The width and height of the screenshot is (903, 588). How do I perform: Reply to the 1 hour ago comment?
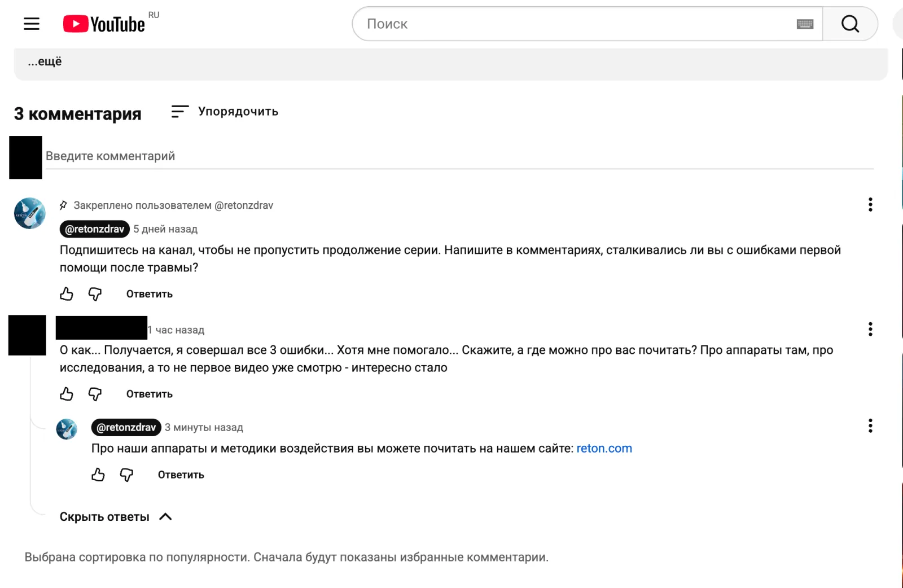point(150,394)
